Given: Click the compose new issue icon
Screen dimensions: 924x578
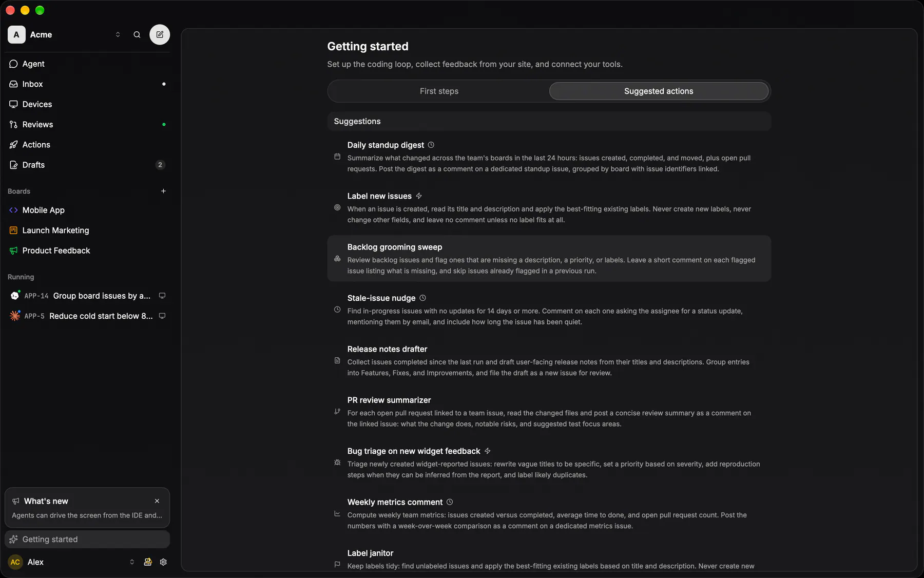Looking at the screenshot, I should [x=160, y=34].
